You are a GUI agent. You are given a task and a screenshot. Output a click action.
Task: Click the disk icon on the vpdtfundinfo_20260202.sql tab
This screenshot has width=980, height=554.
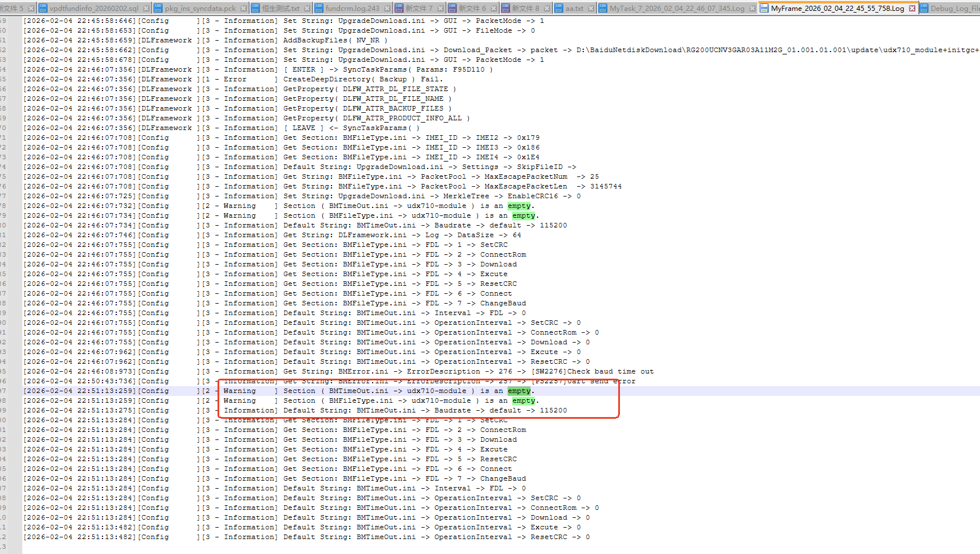(x=43, y=8)
